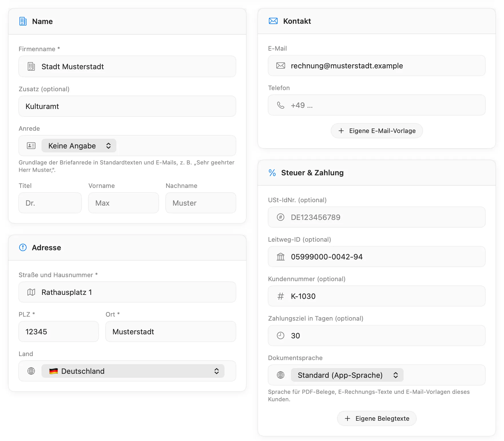Click the Telefon field with +49 placeholder

[377, 105]
